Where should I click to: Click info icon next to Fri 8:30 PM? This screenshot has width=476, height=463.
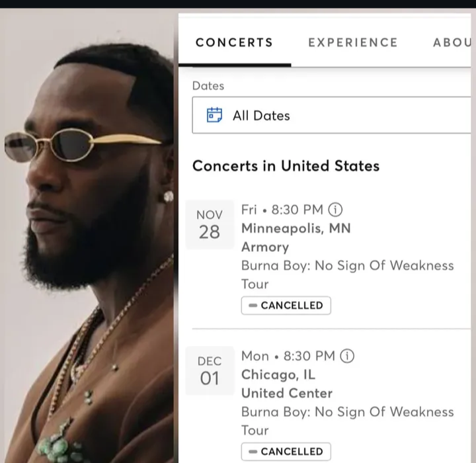(336, 210)
